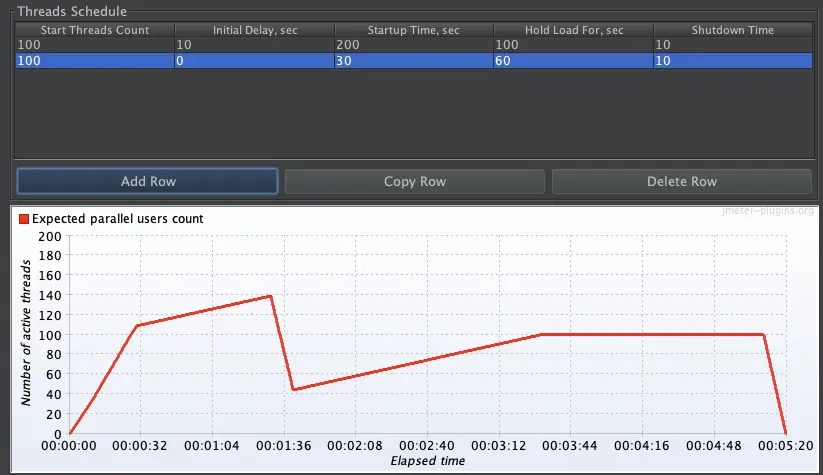Viewport: 823px width, 475px height.
Task: Select highlighted row Shutdown Time cell 10
Action: click(733, 60)
